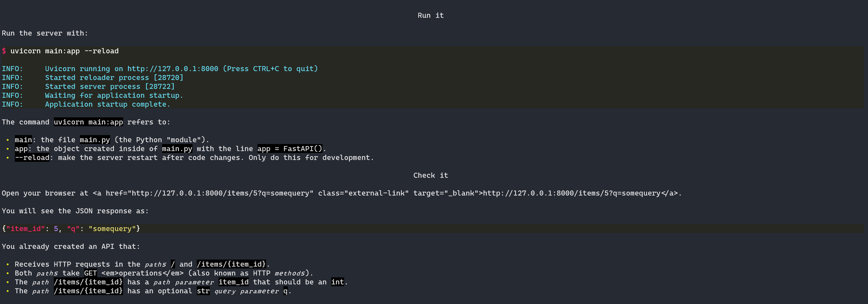The height and width of the screenshot is (304, 868).
Task: Click the 'Application startup complete.' log line
Action: coord(107,104)
